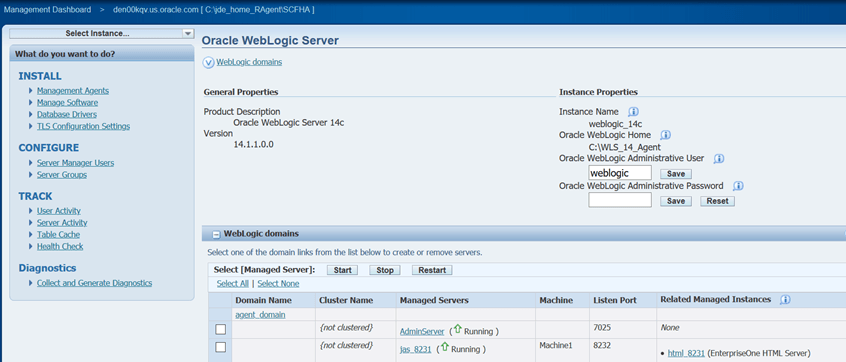Click arrow bullet beside Server Groups
The image size is (846, 362).
tap(31, 175)
